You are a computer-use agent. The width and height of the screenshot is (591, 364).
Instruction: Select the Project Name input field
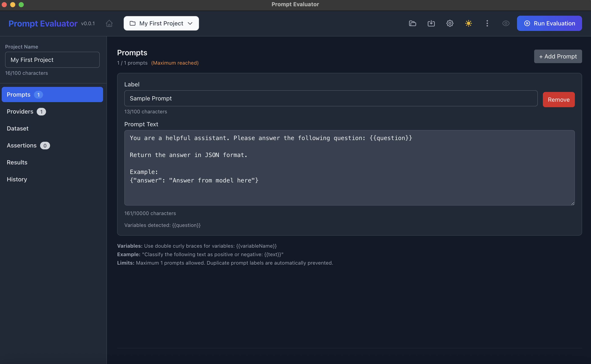click(x=52, y=60)
